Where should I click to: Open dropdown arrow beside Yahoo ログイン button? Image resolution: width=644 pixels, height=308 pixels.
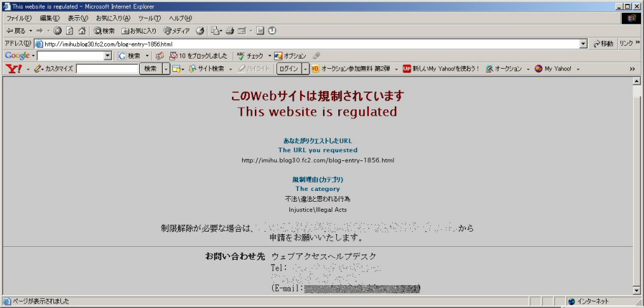point(306,69)
